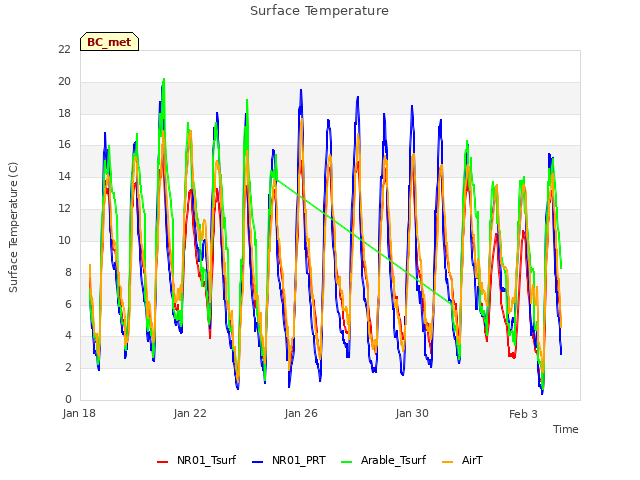
Task: Toggle the NR01_Tsurf legend entry
Action: [196, 460]
